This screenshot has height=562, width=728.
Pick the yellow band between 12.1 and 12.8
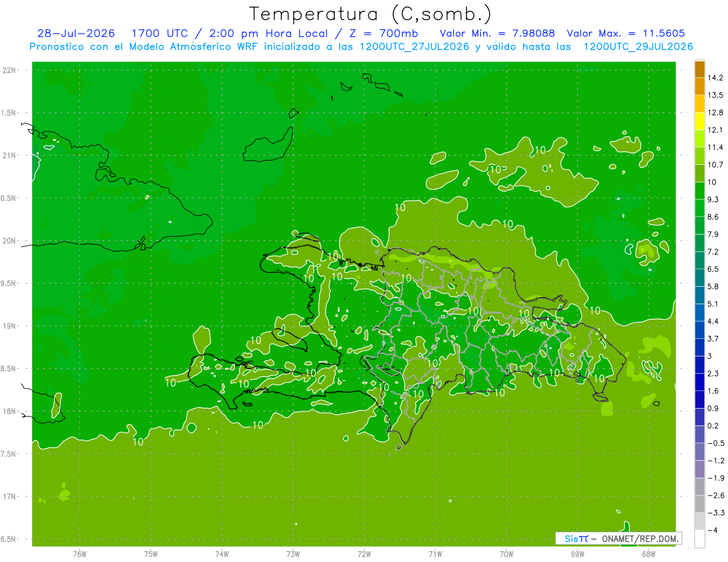699,121
